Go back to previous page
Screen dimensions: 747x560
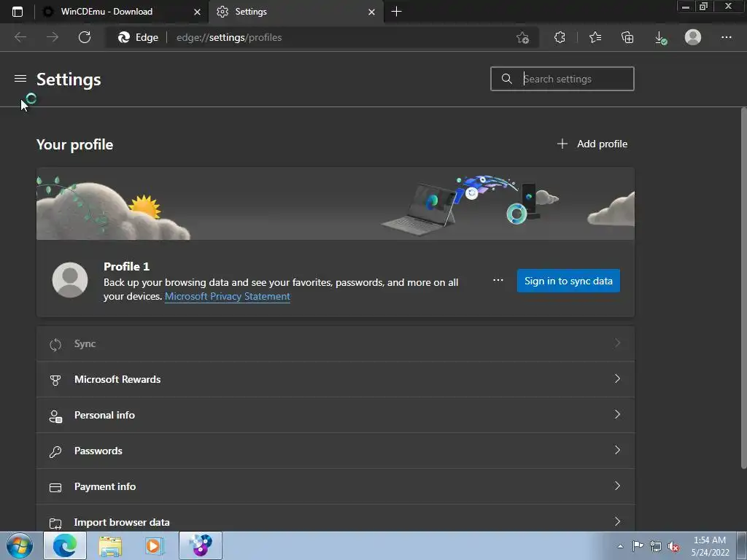20,37
